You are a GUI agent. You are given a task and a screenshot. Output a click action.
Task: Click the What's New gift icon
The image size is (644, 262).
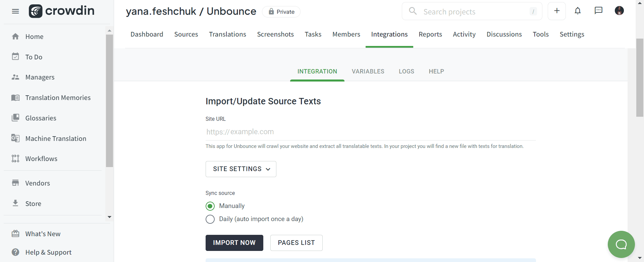(15, 233)
